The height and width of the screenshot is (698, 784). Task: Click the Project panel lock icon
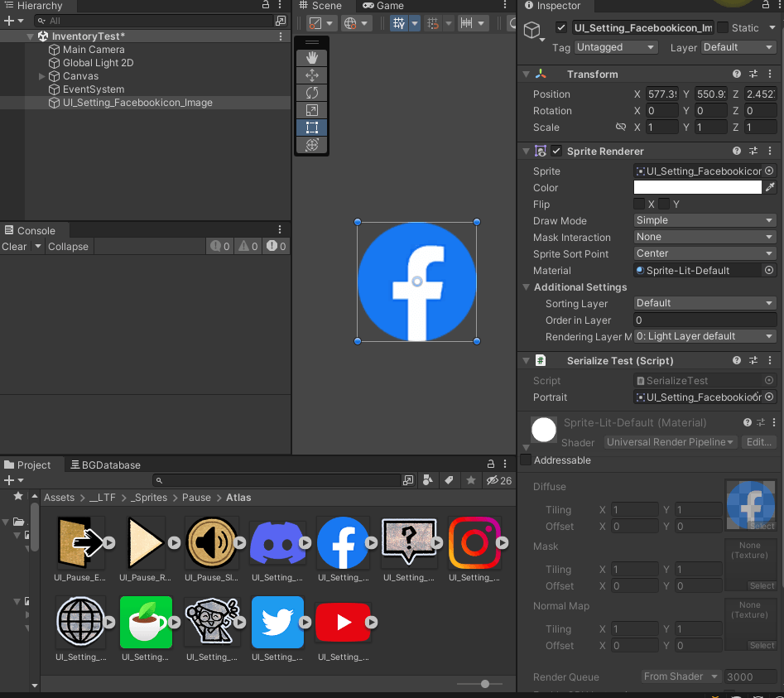490,464
